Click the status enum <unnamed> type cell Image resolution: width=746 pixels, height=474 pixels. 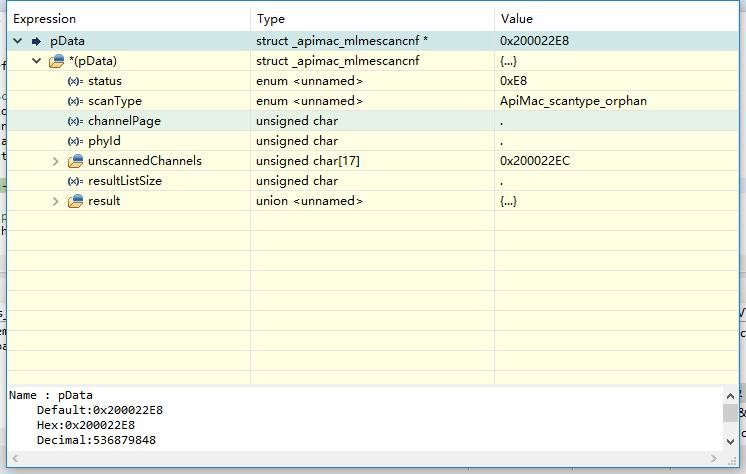310,81
